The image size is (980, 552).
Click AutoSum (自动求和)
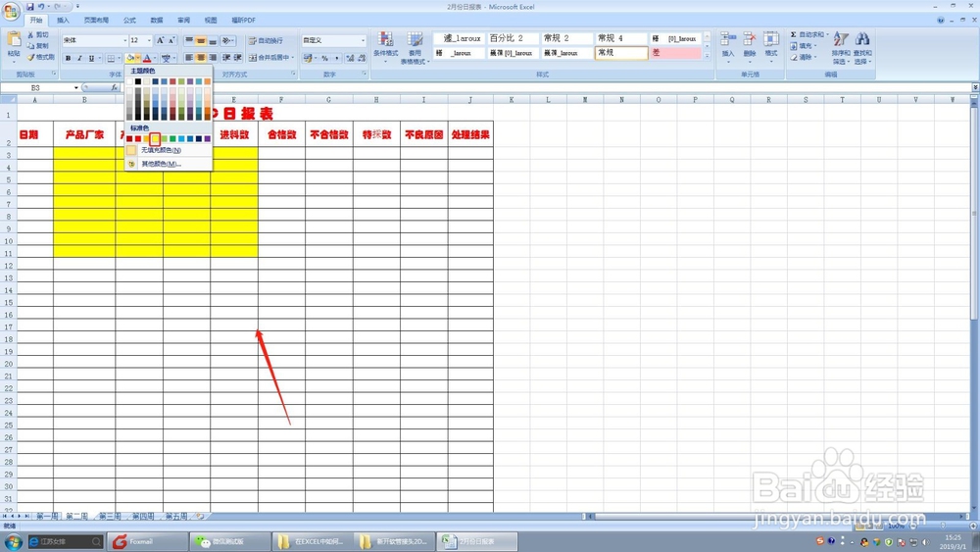pyautogui.click(x=808, y=35)
